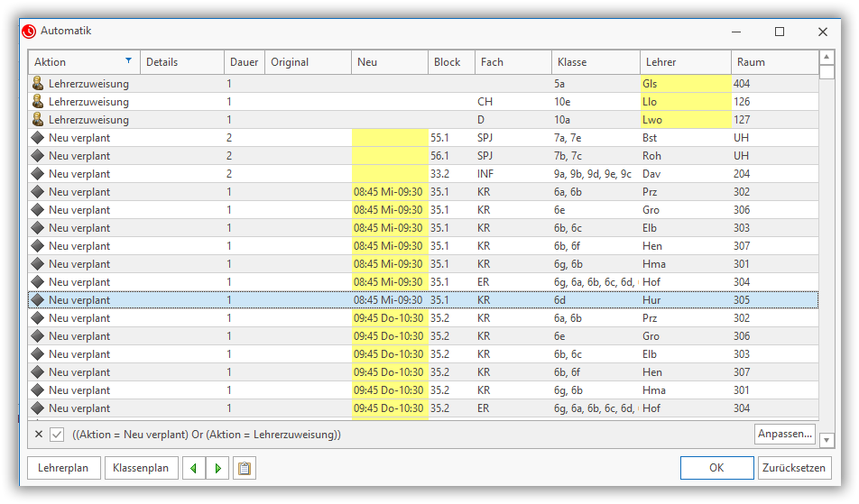Open the Lehrerplan view

[x=64, y=468]
